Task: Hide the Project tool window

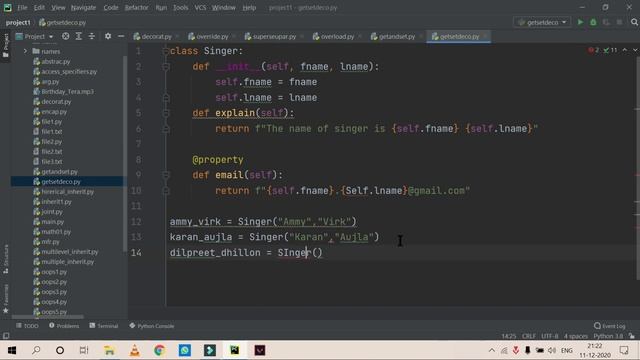Action: (x=121, y=36)
